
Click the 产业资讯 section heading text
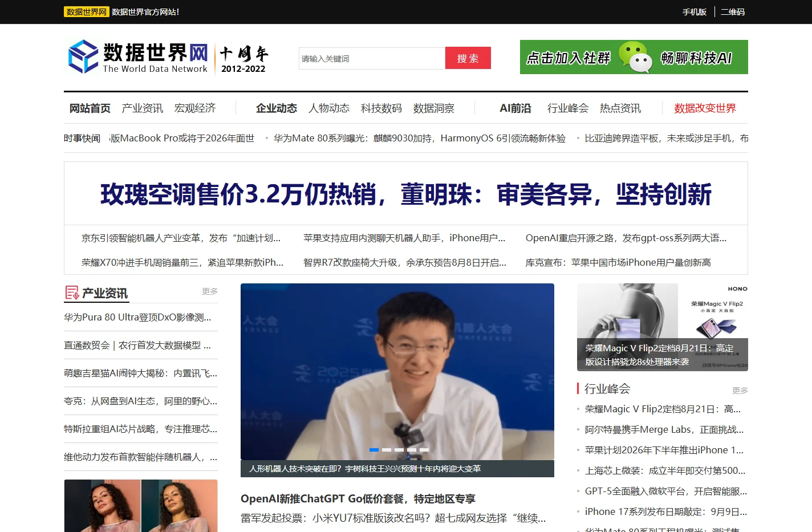click(x=105, y=293)
